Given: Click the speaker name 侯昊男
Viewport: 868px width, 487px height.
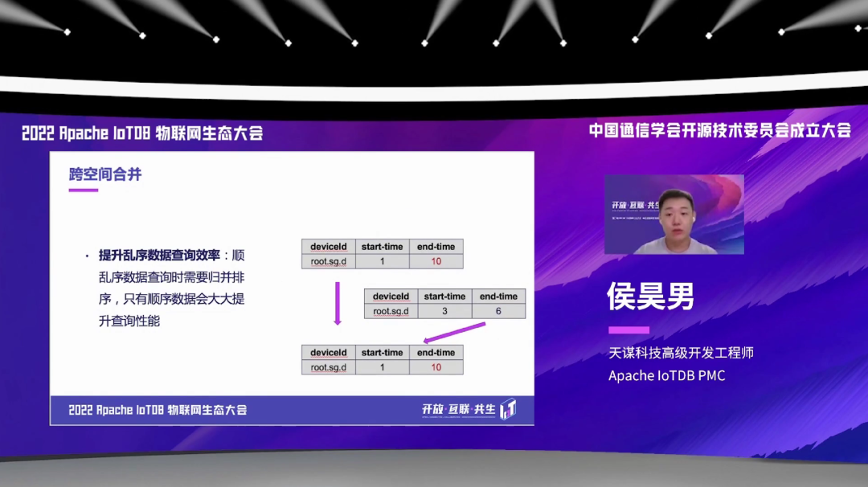Looking at the screenshot, I should (x=650, y=296).
